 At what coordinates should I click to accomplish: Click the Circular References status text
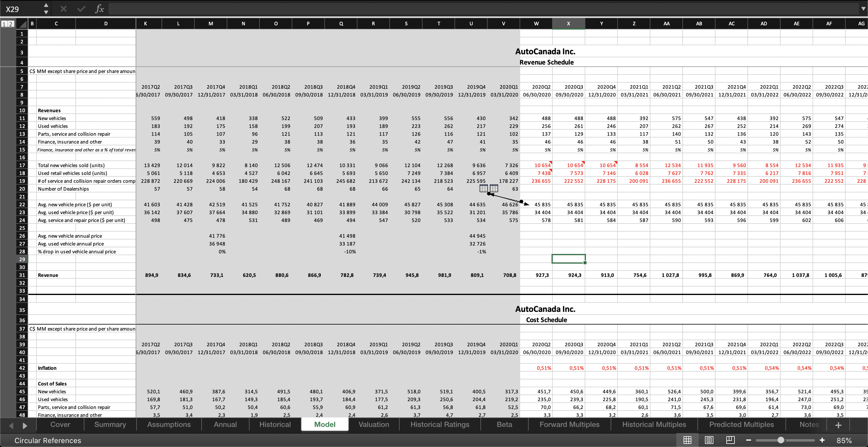[x=48, y=440]
